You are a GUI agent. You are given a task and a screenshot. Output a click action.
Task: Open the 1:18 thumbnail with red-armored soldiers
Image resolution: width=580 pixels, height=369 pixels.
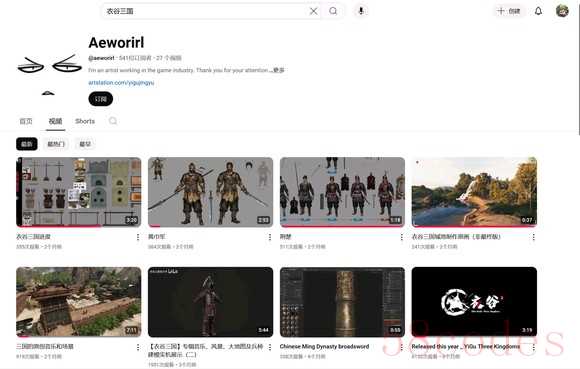coord(343,192)
